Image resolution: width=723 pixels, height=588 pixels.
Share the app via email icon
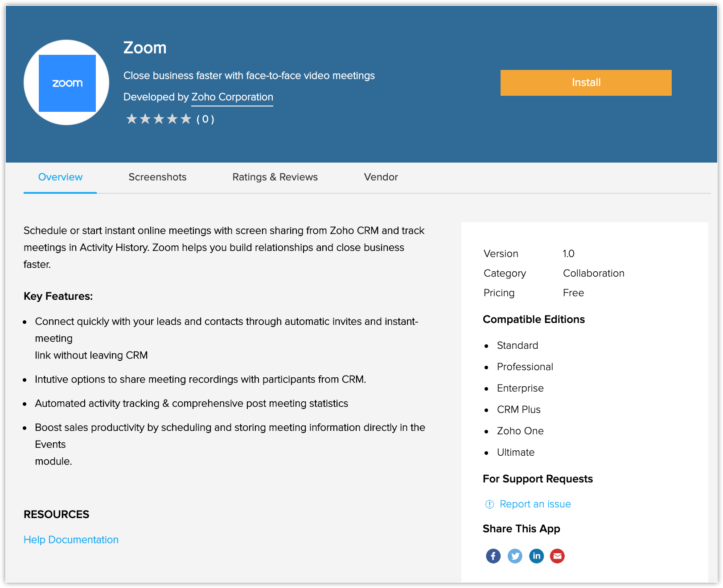[x=557, y=556]
